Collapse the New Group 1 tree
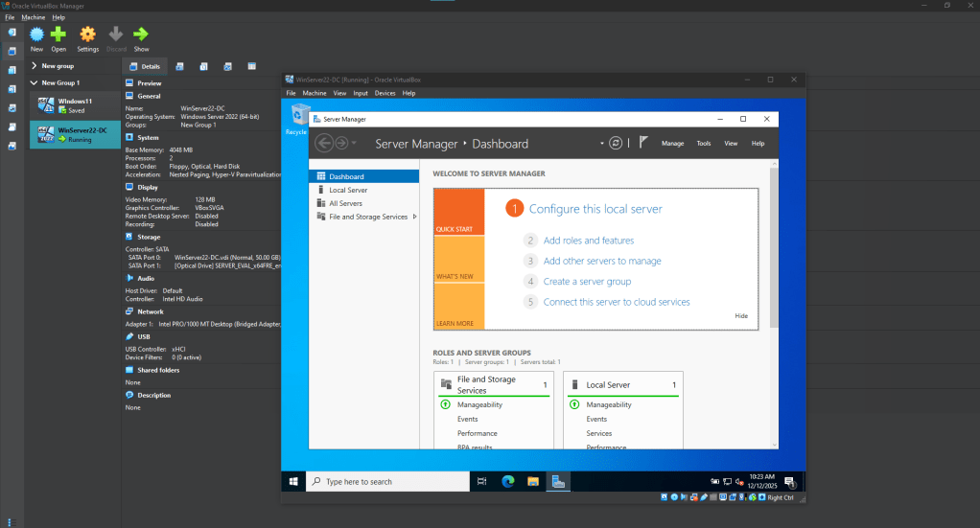The width and height of the screenshot is (980, 528). click(34, 82)
